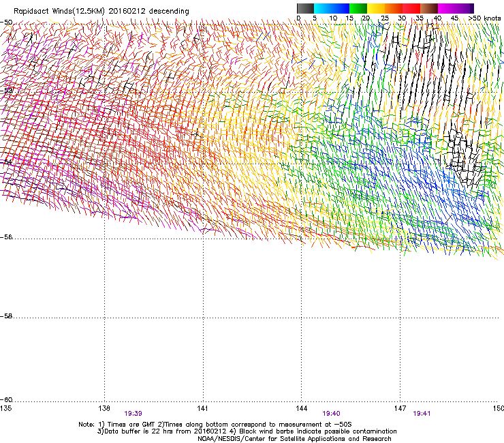
Task: Click the '>50 knots' legend label
Action: coord(484,18)
